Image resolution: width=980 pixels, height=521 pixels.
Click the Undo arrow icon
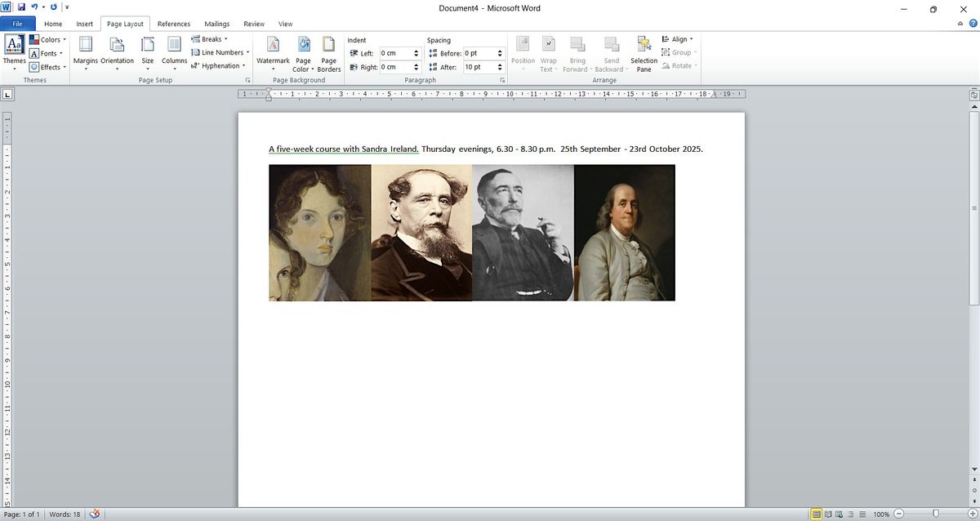coord(34,7)
